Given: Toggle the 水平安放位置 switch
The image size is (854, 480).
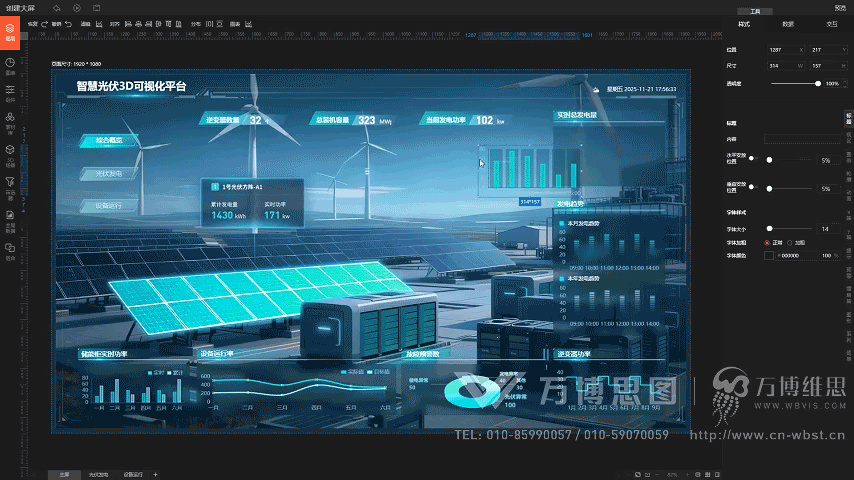Looking at the screenshot, I should pos(768,160).
